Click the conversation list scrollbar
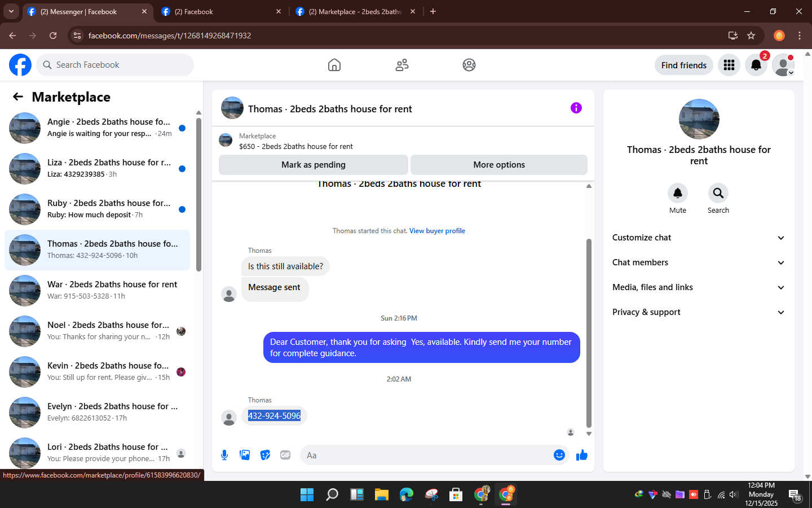The height and width of the screenshot is (508, 812). tap(198, 194)
